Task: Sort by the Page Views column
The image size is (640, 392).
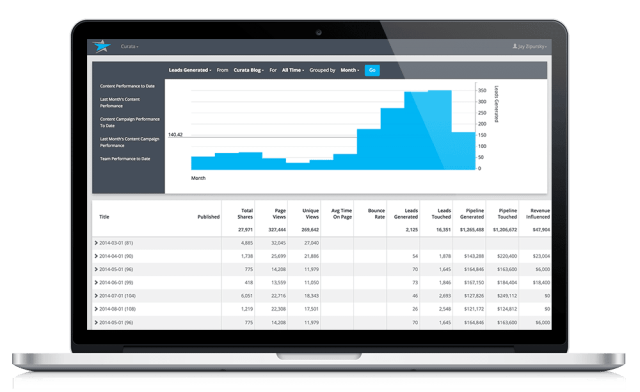Action: click(x=279, y=214)
